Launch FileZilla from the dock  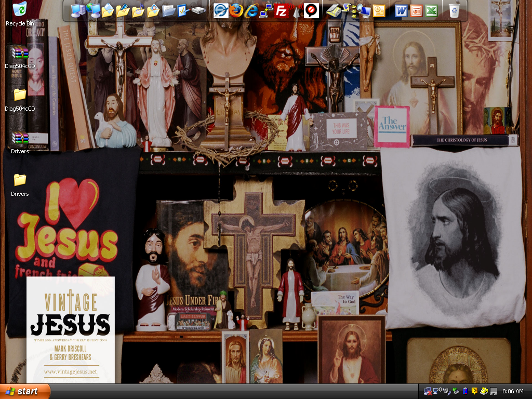pos(281,10)
